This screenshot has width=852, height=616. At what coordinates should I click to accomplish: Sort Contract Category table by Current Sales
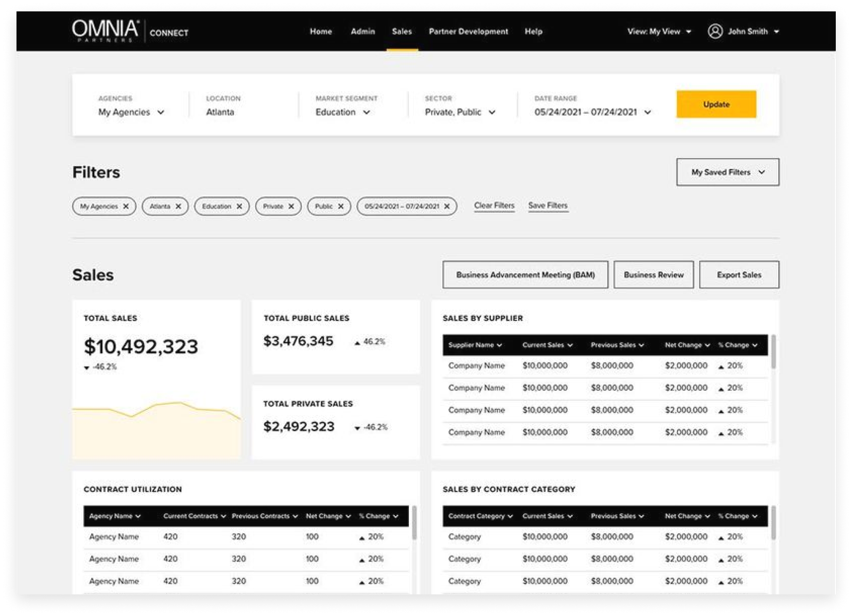point(547,516)
